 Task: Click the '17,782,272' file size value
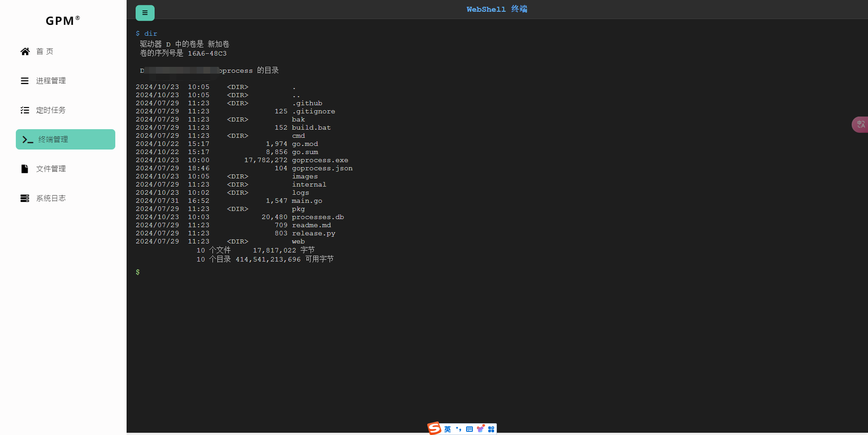pyautogui.click(x=266, y=160)
